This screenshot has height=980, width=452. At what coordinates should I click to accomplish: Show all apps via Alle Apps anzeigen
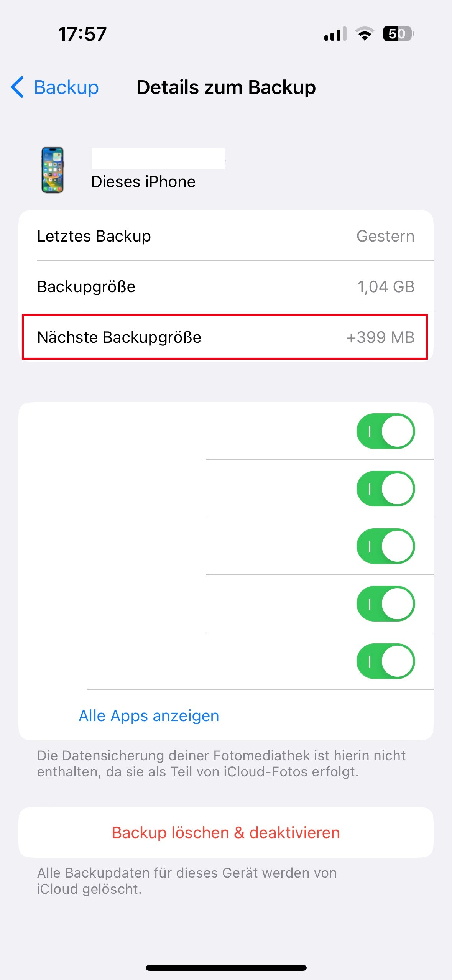pos(149,715)
